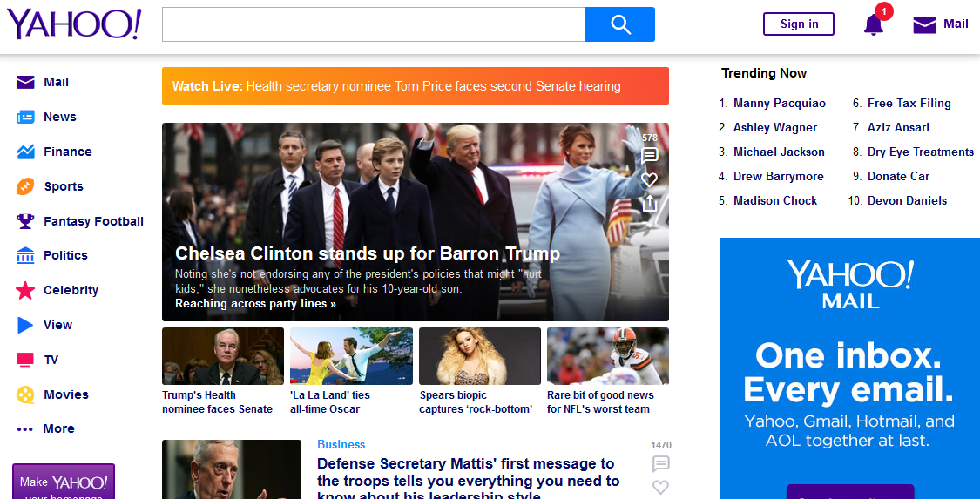
Task: Click the magnifying glass search button
Action: (619, 24)
